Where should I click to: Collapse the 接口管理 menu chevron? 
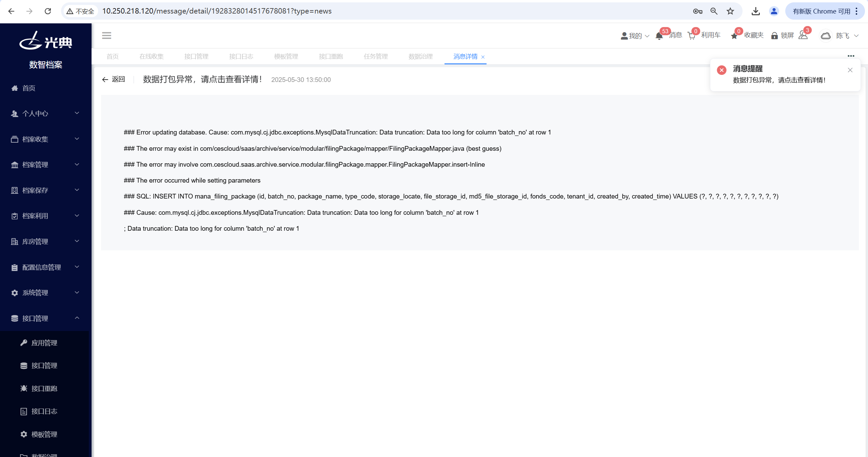[77, 318]
